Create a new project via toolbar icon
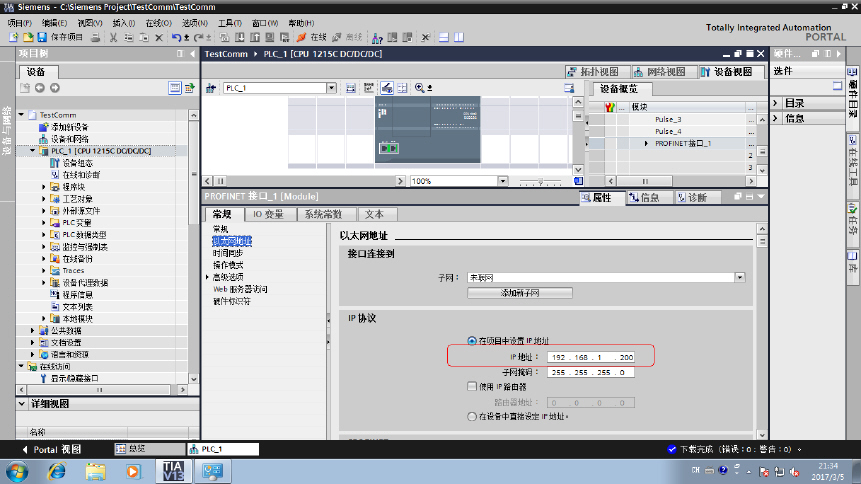Screen dimensions: 861x484 13,37
